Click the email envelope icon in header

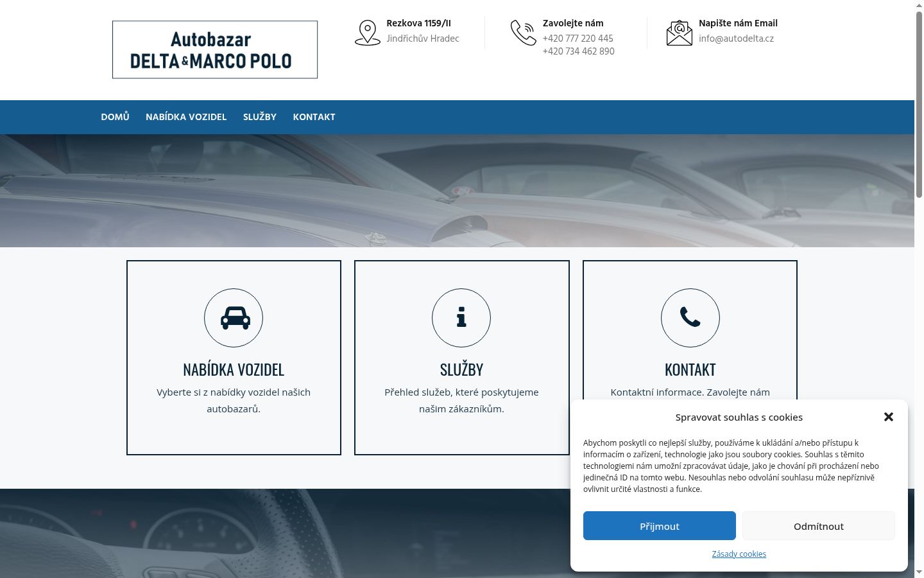[x=680, y=33]
